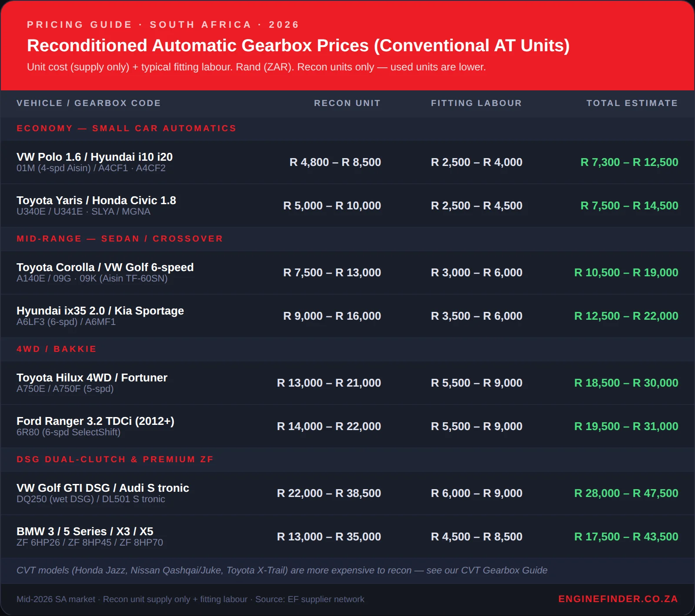Click total estimate 'R 18,500 – R 30,000'
This screenshot has height=616, width=695.
(626, 383)
